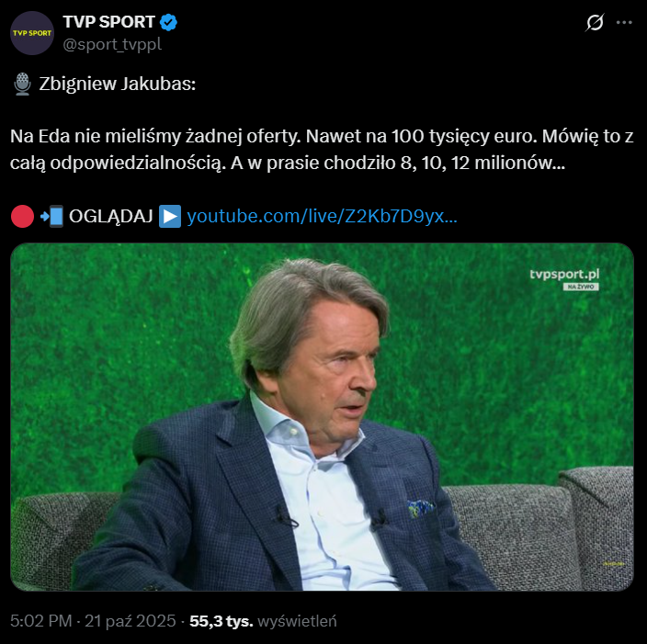
Task: Click the phone-with-arrow emoji
Action: coord(52,217)
